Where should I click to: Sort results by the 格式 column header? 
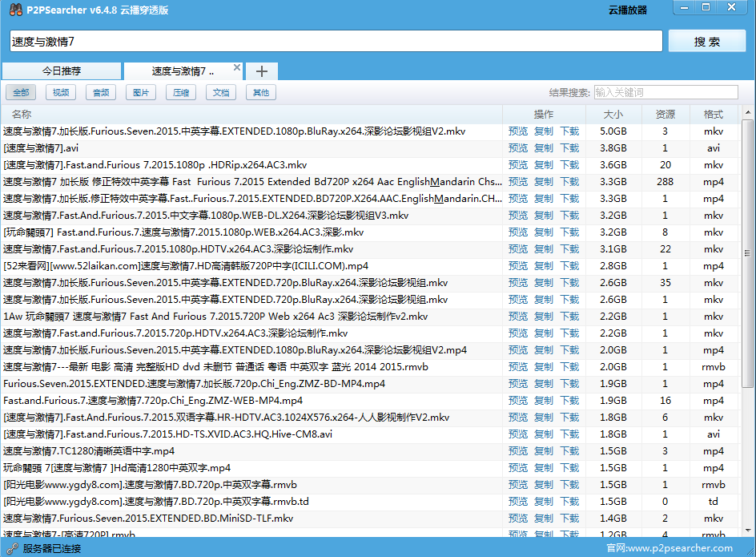tap(713, 114)
